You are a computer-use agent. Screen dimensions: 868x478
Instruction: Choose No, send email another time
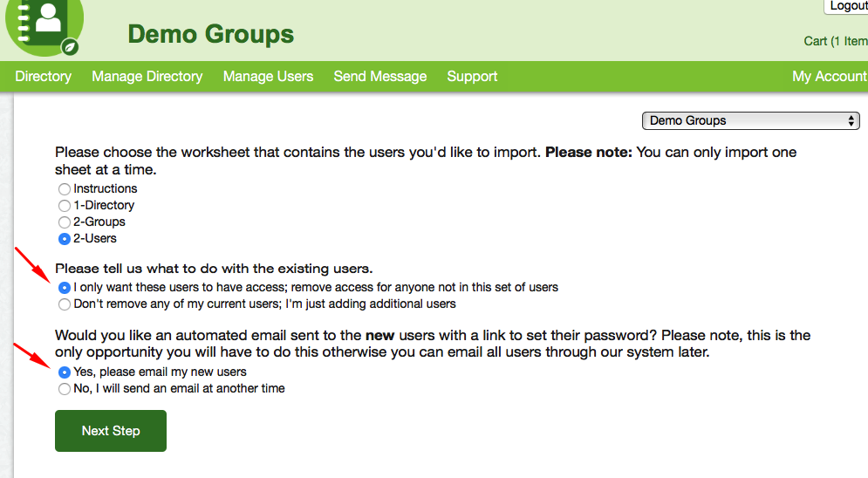(65, 389)
